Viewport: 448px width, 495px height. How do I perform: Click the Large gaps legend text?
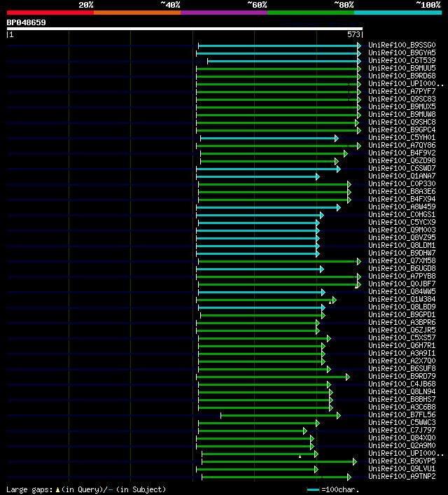86,489
